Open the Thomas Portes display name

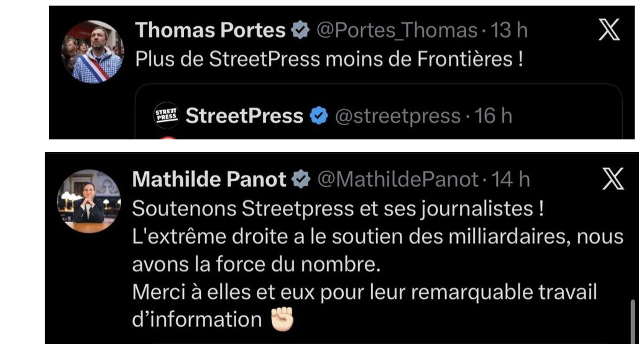pyautogui.click(x=210, y=30)
